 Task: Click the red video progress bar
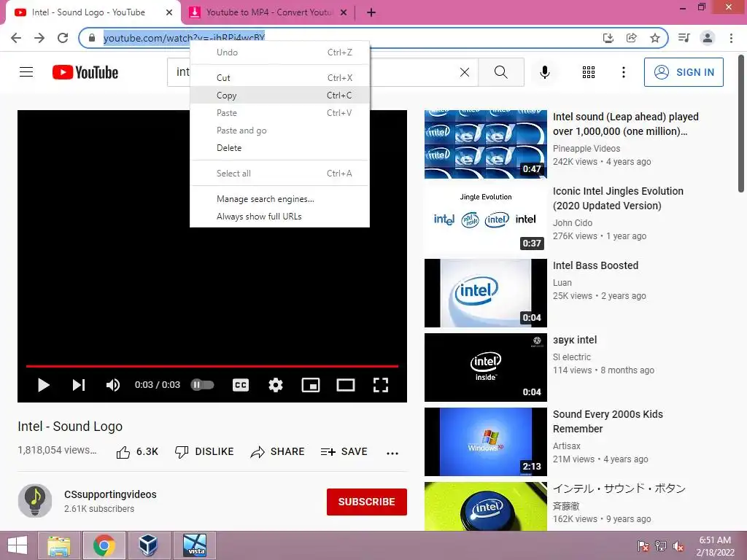pyautogui.click(x=212, y=366)
